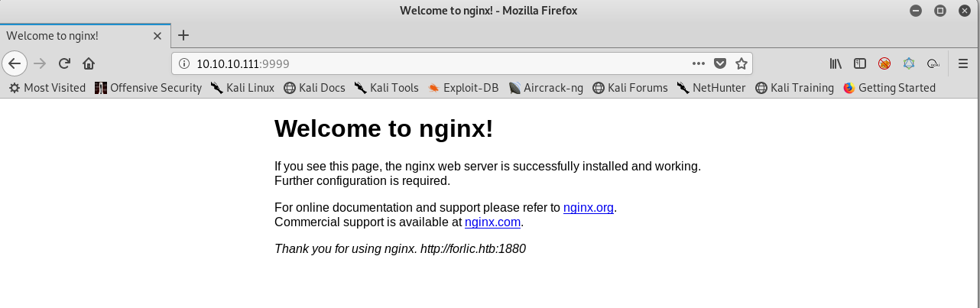Viewport: 980px width, 308px height.
Task: Follow the nginx.org link
Action: pos(588,207)
